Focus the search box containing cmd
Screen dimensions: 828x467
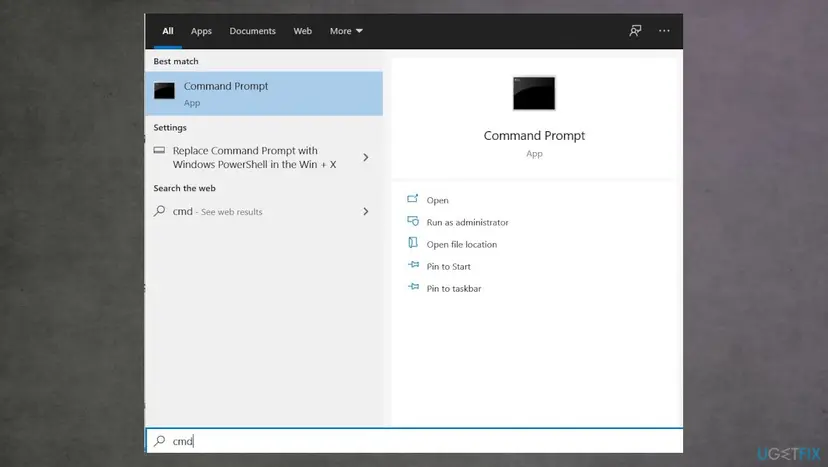pos(414,441)
